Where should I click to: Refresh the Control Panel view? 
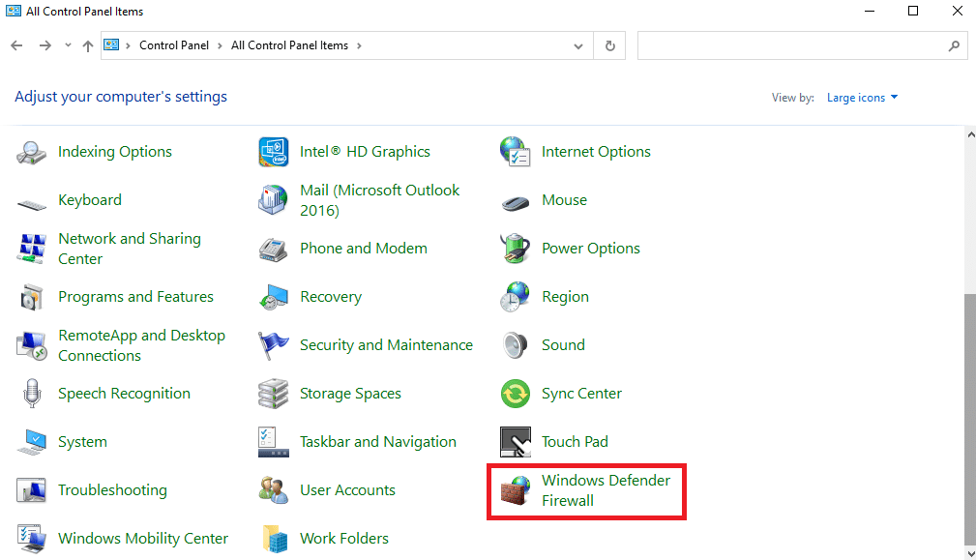pyautogui.click(x=610, y=46)
